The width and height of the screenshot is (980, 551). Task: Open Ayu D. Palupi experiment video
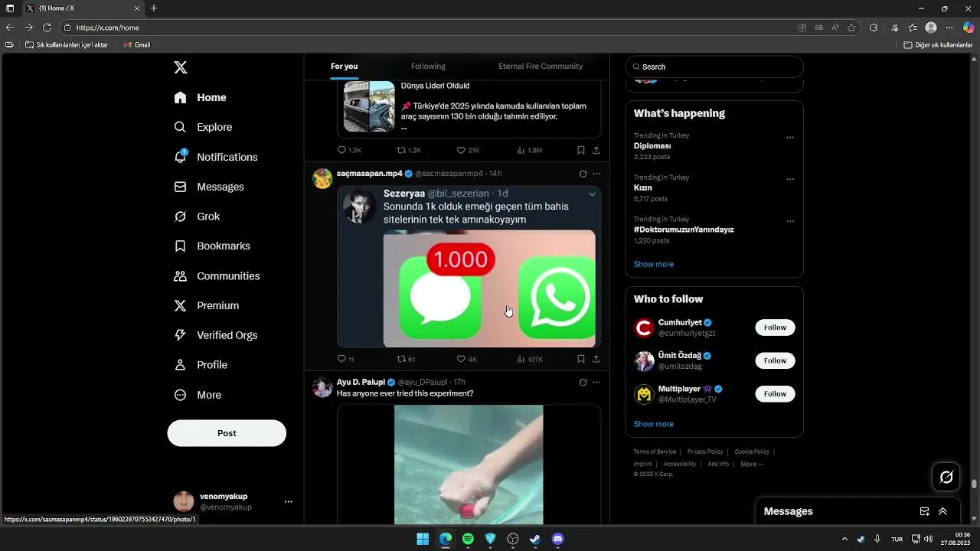tap(469, 465)
